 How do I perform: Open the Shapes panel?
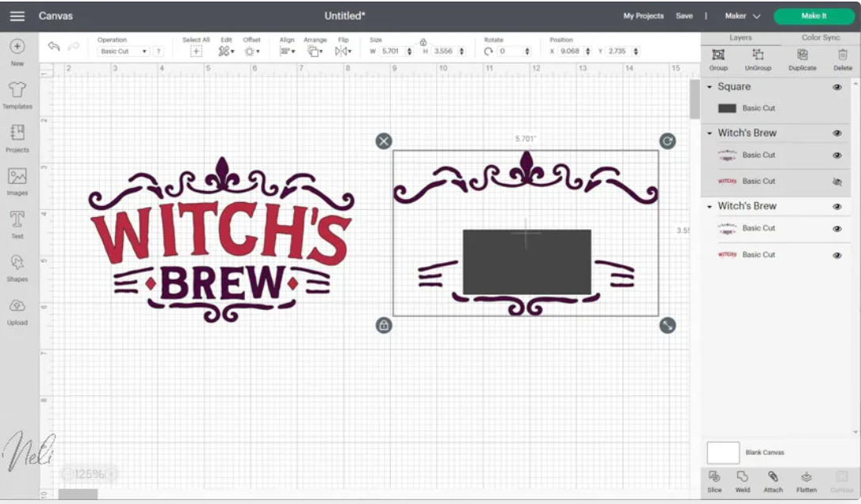(x=17, y=268)
